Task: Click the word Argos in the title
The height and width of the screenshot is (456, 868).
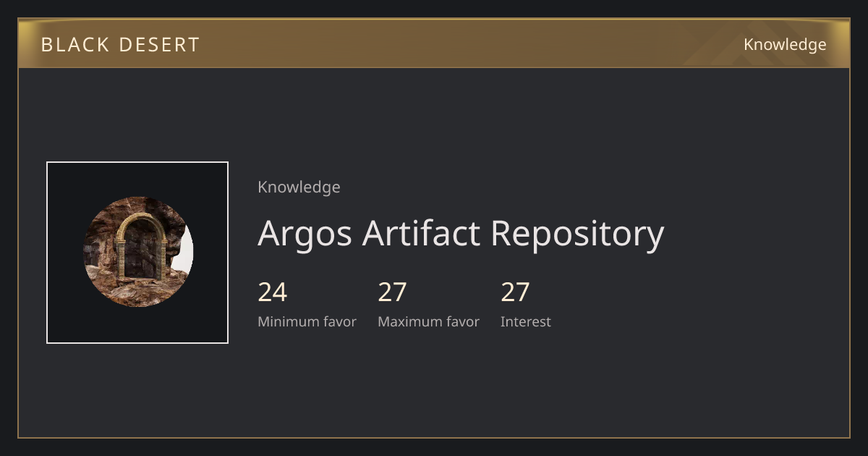Action: 305,233
